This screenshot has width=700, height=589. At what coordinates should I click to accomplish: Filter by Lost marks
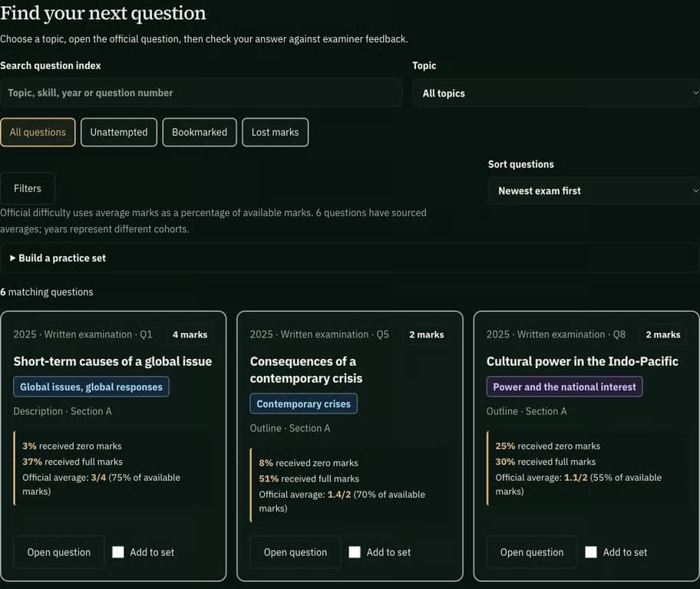275,132
